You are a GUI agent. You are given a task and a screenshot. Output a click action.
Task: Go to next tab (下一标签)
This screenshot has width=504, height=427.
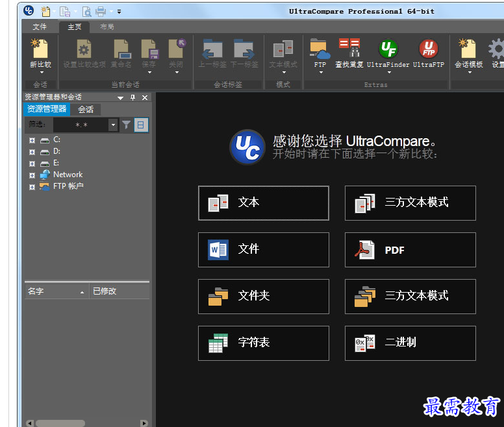click(x=244, y=49)
